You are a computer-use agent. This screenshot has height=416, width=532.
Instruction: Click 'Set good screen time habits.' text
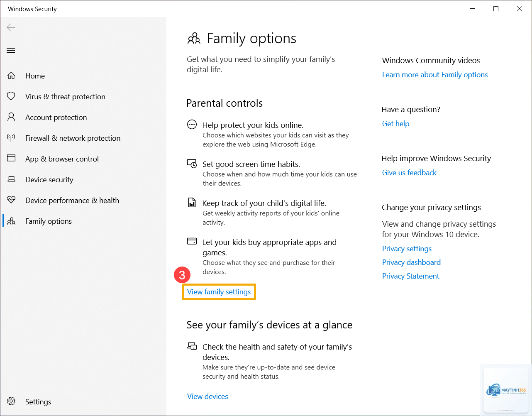[251, 164]
